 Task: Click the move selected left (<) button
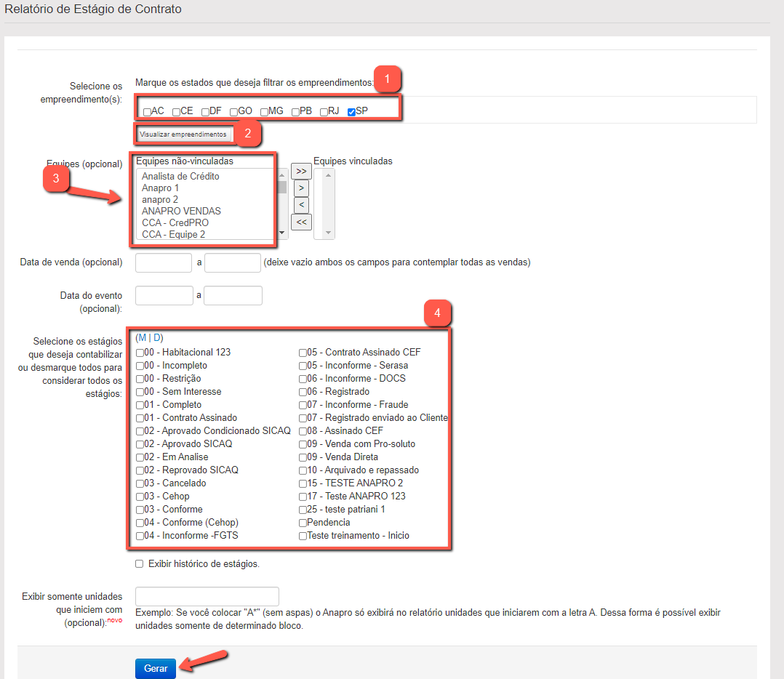[301, 205]
